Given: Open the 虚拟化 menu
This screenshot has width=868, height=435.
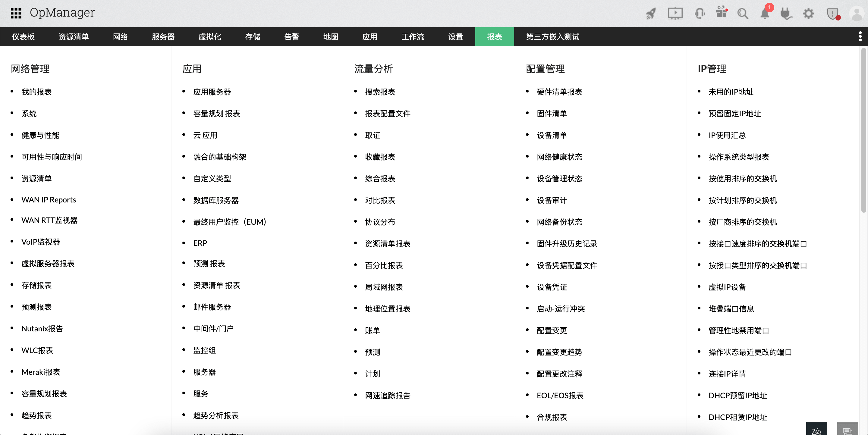Looking at the screenshot, I should 210,37.
